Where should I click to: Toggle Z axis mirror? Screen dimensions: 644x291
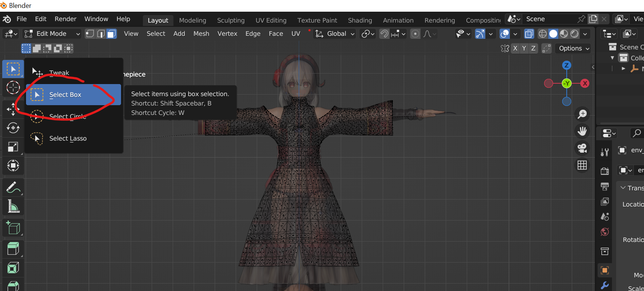(x=533, y=48)
